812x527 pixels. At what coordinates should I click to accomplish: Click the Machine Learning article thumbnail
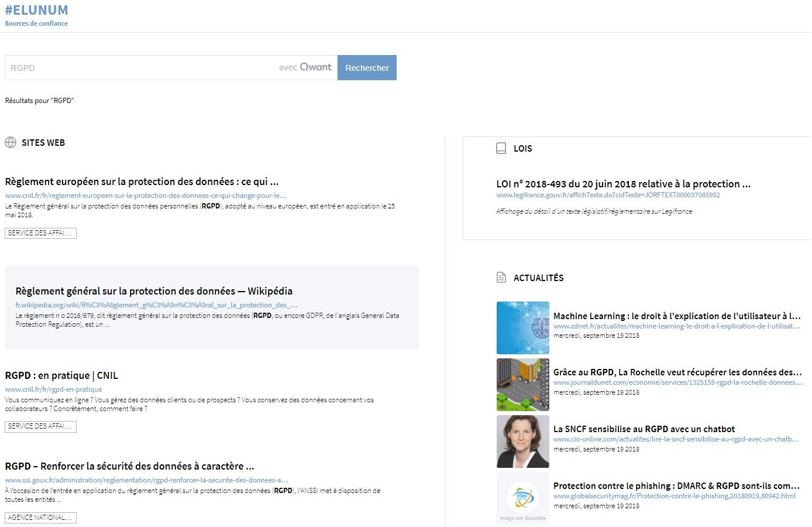tap(522, 328)
